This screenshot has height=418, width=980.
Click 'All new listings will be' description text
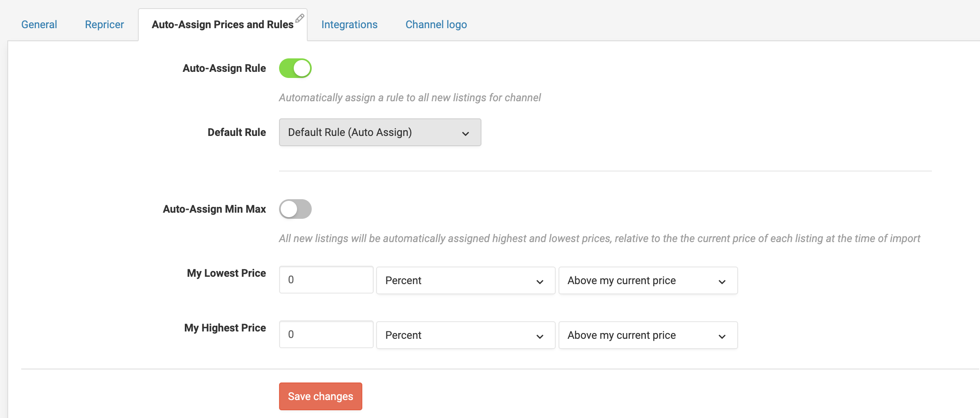click(600, 238)
